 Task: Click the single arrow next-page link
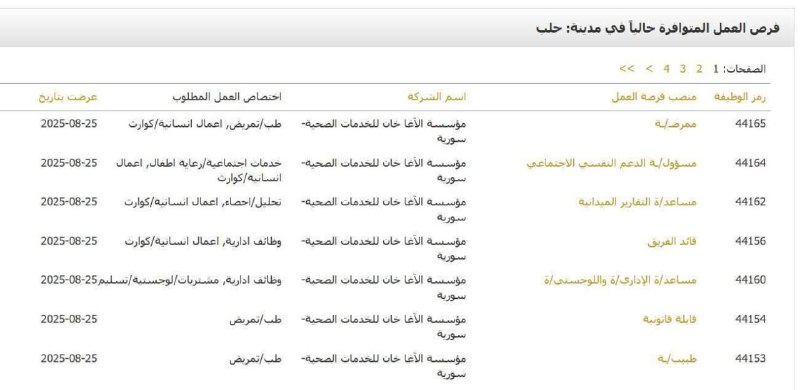click(x=649, y=68)
